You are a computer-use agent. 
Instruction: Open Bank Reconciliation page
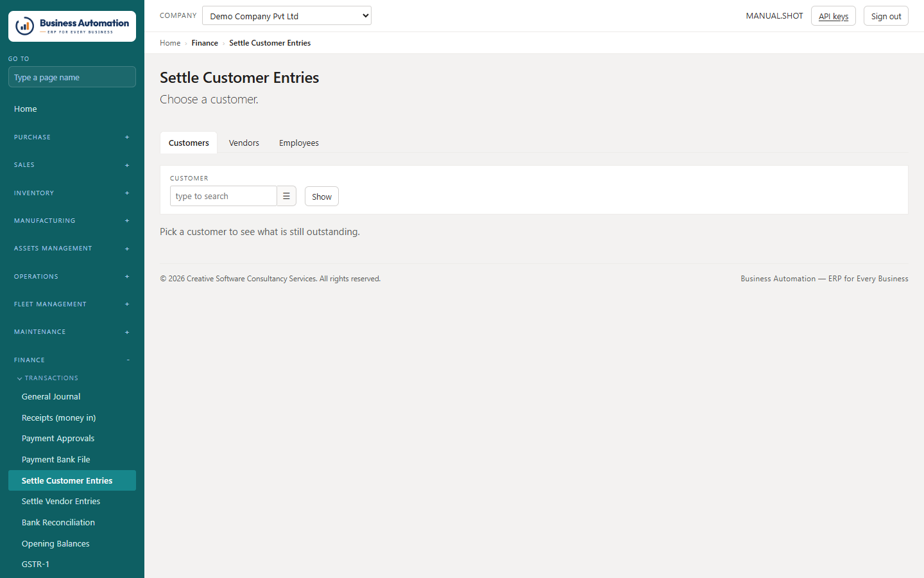point(72,523)
